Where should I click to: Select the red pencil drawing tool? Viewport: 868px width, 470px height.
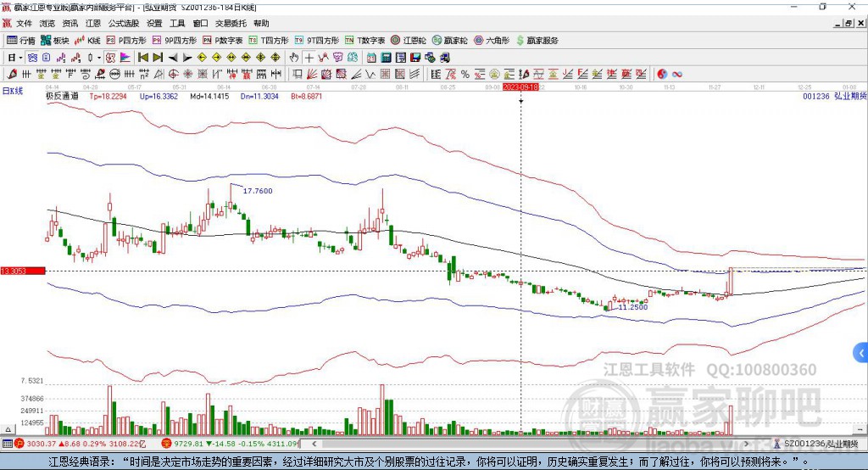point(12,75)
